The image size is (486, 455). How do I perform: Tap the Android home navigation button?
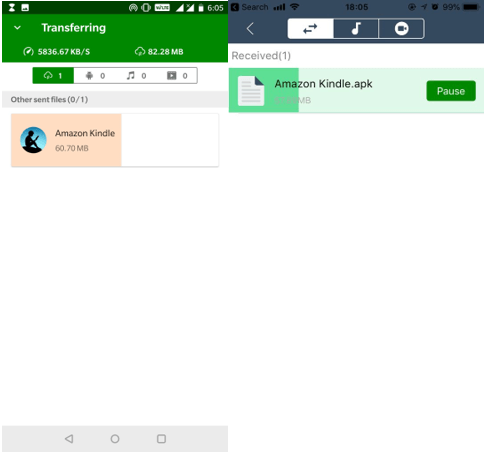(x=115, y=439)
